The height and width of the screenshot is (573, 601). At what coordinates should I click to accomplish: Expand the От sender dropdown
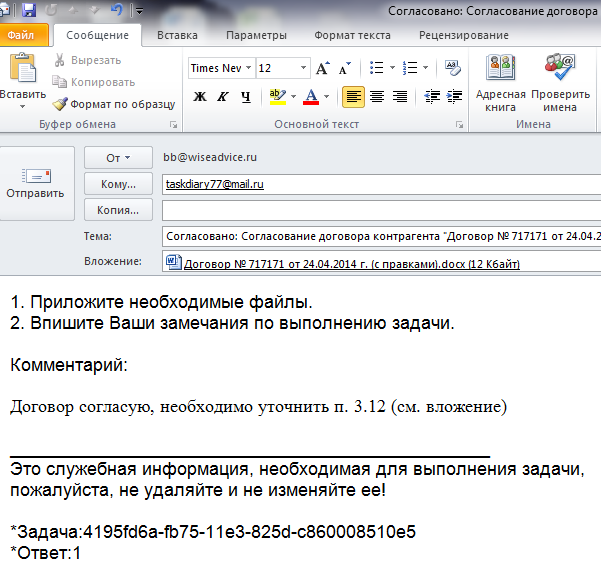(118, 158)
